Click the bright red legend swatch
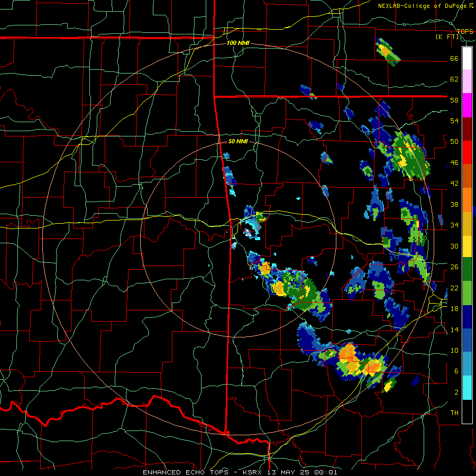This screenshot has width=476, height=476. (467, 152)
